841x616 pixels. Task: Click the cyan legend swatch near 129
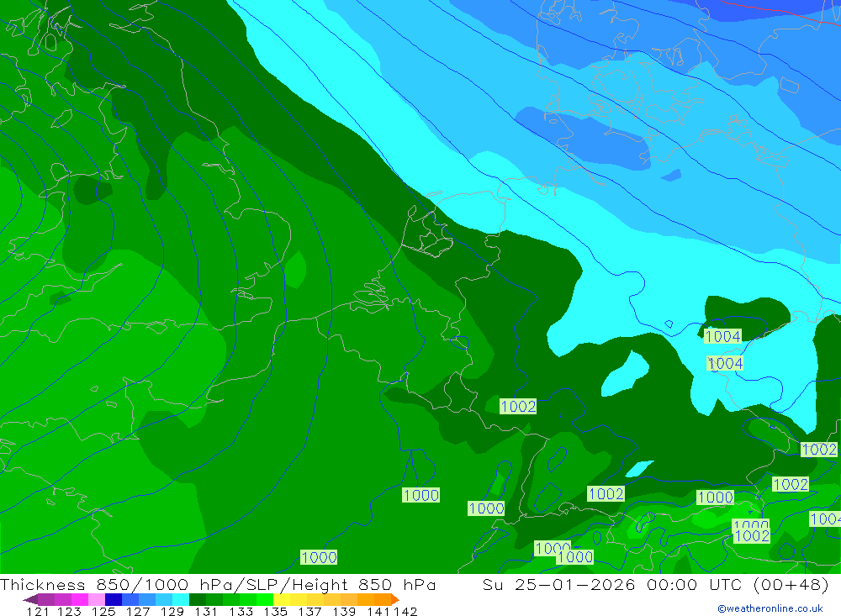[181, 599]
